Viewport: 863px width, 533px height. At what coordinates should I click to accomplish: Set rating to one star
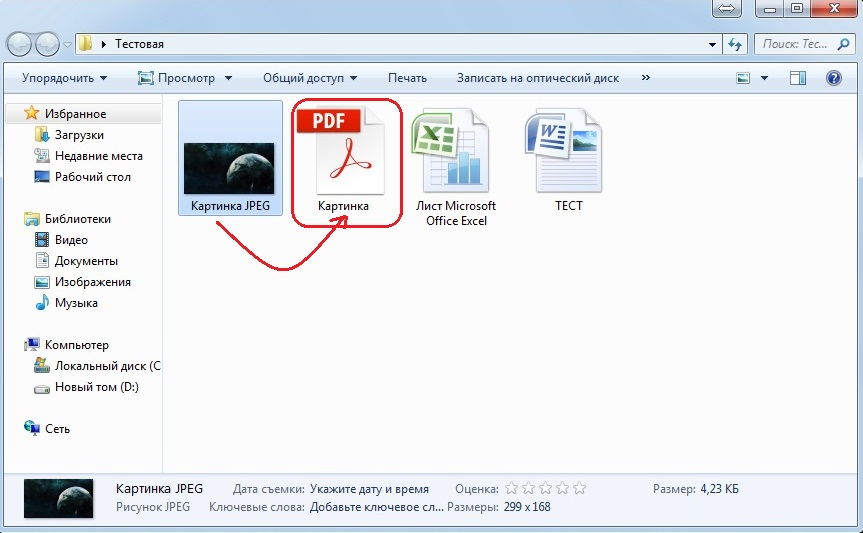point(512,488)
